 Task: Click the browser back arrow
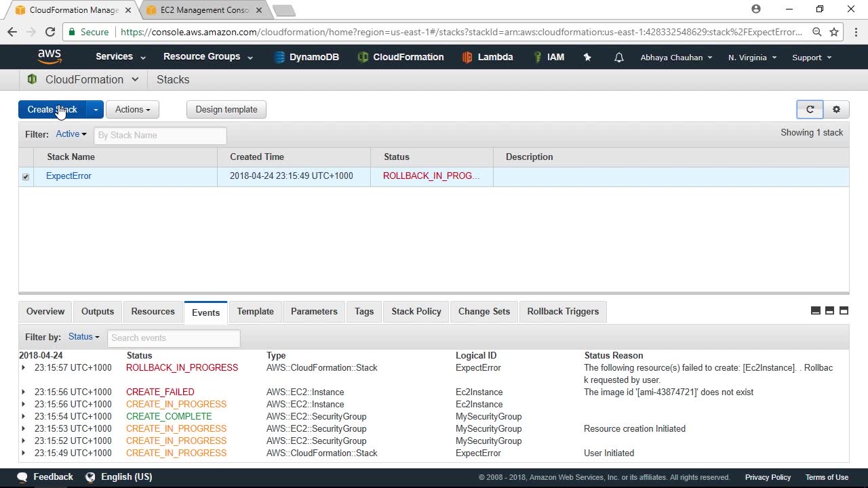click(12, 32)
